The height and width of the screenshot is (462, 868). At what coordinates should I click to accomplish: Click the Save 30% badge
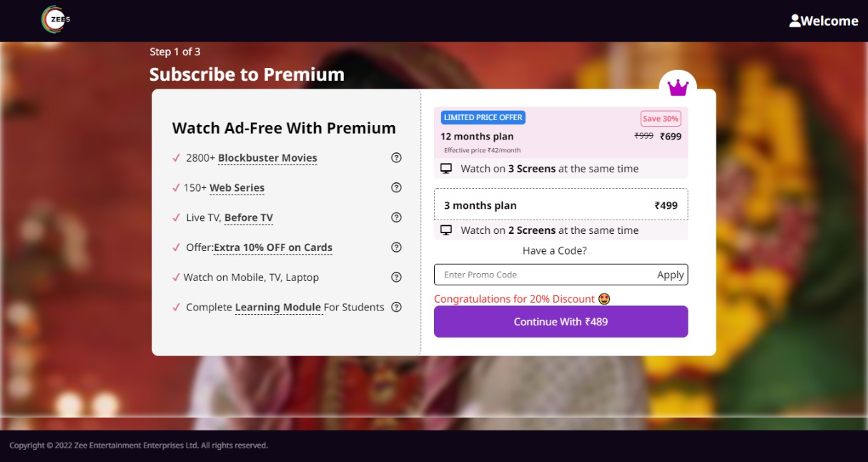pyautogui.click(x=661, y=119)
